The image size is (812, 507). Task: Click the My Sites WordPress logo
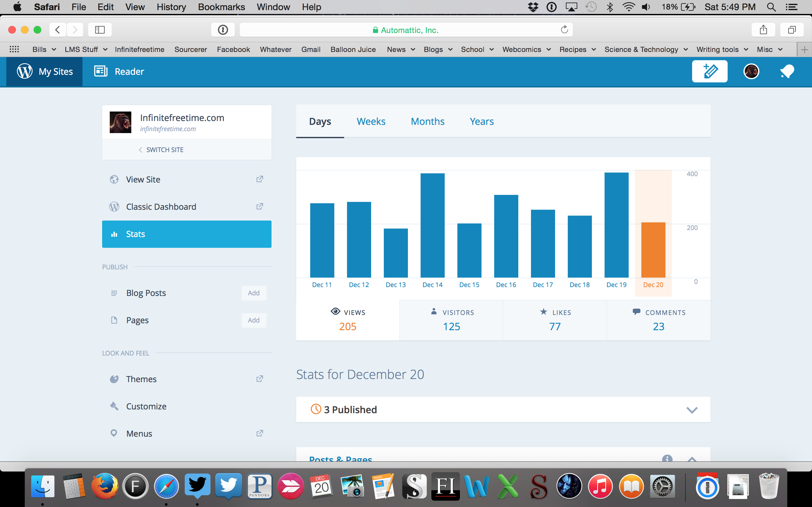pyautogui.click(x=25, y=71)
